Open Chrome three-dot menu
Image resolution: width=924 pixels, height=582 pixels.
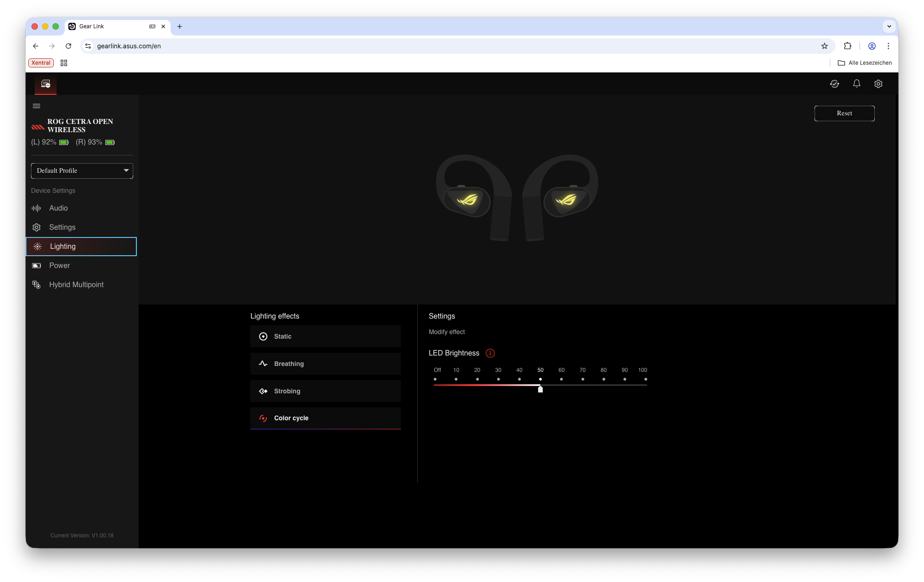pos(888,46)
